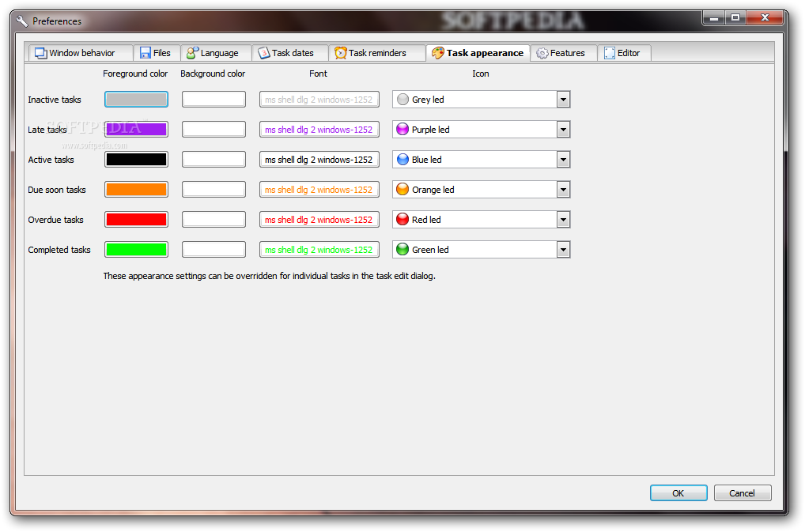Screen dimensions: 805x532
Task: Switch to the Files tab
Action: click(156, 53)
